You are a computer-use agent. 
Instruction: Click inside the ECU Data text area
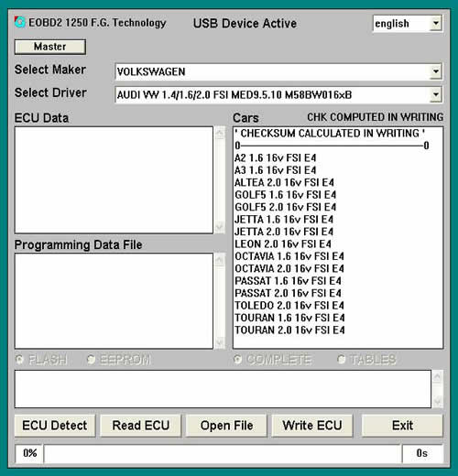pos(114,180)
